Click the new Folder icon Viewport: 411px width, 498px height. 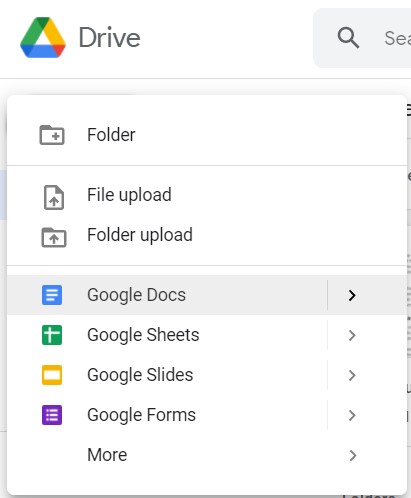point(52,135)
